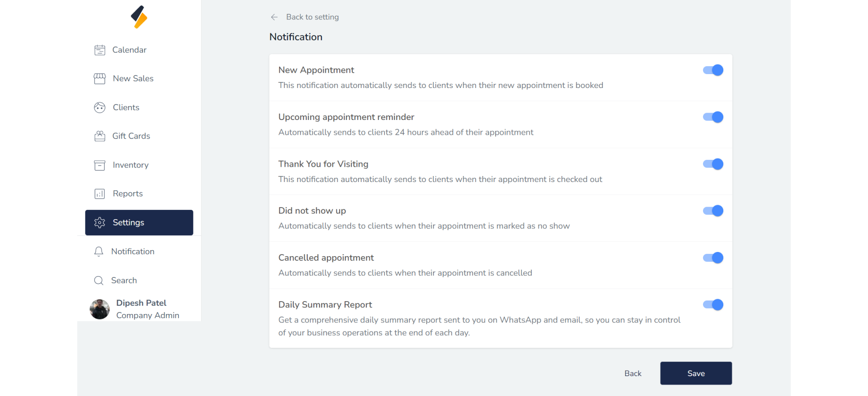Open the Inventory box icon
The height and width of the screenshot is (396, 868).
tap(100, 165)
